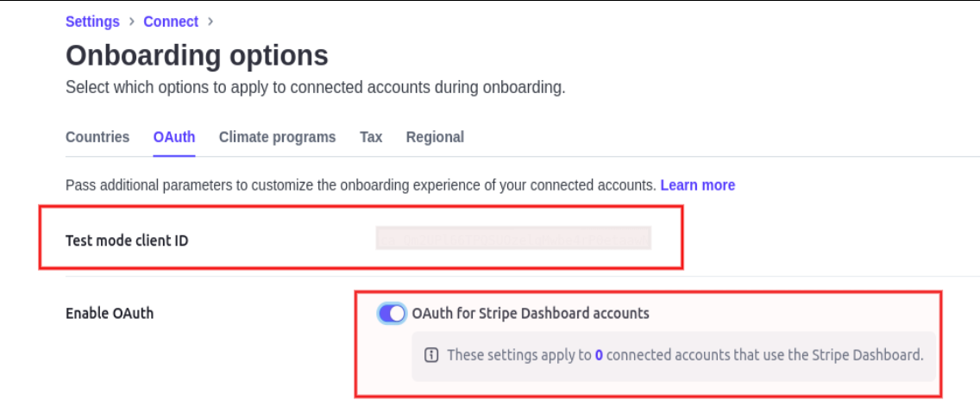
Task: Toggle OAuth for Stripe Dashboard accounts switch
Action: coord(393,314)
